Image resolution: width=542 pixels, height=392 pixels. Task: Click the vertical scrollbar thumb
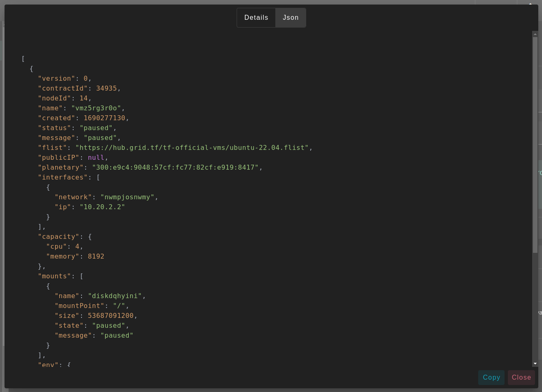point(535,145)
